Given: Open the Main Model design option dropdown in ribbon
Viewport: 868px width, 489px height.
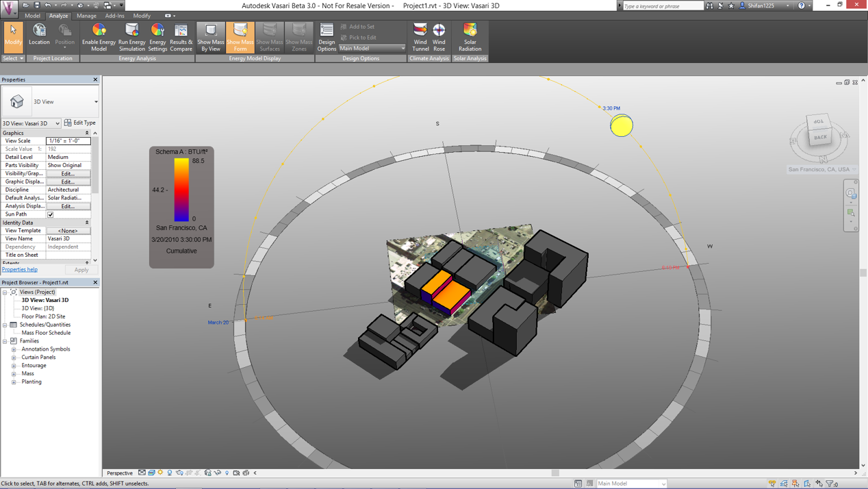Looking at the screenshot, I should 372,48.
